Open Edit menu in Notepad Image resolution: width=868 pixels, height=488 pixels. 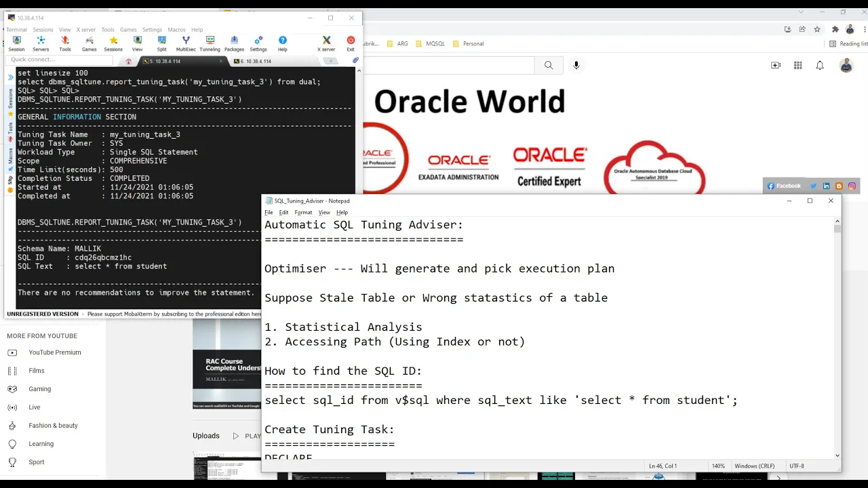[x=283, y=212]
